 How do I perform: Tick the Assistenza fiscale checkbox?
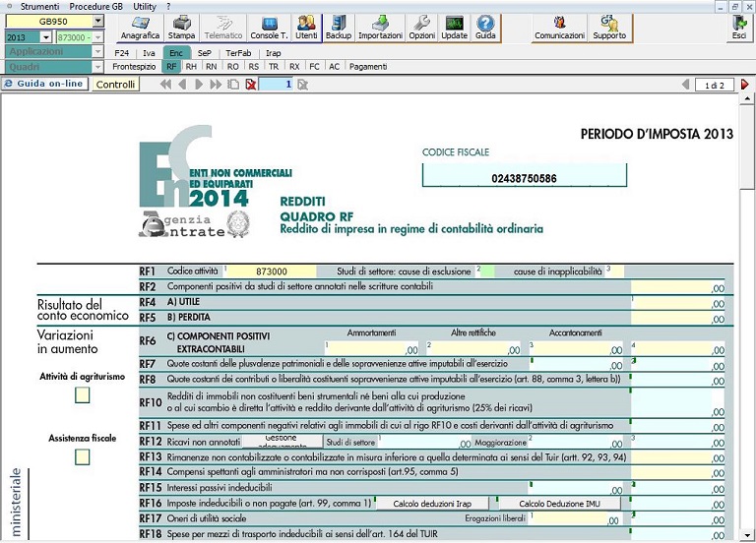click(x=83, y=456)
